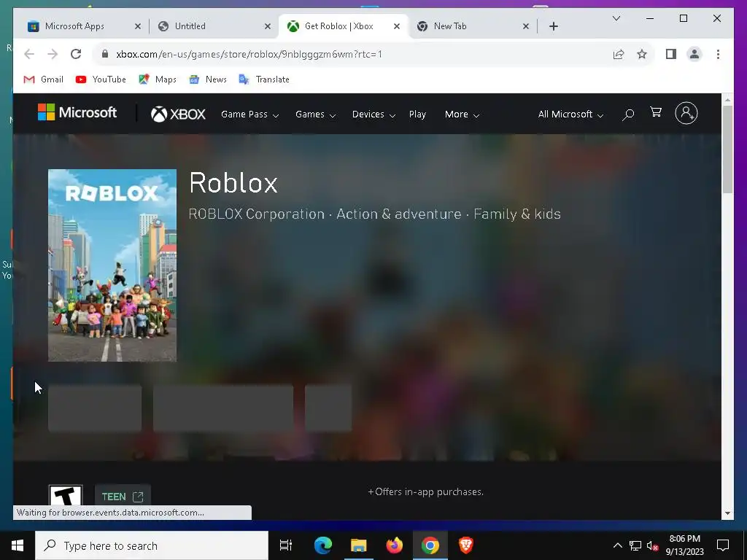Open Chrome three-dot menu
Image resolution: width=747 pixels, height=560 pixels.
tap(718, 54)
